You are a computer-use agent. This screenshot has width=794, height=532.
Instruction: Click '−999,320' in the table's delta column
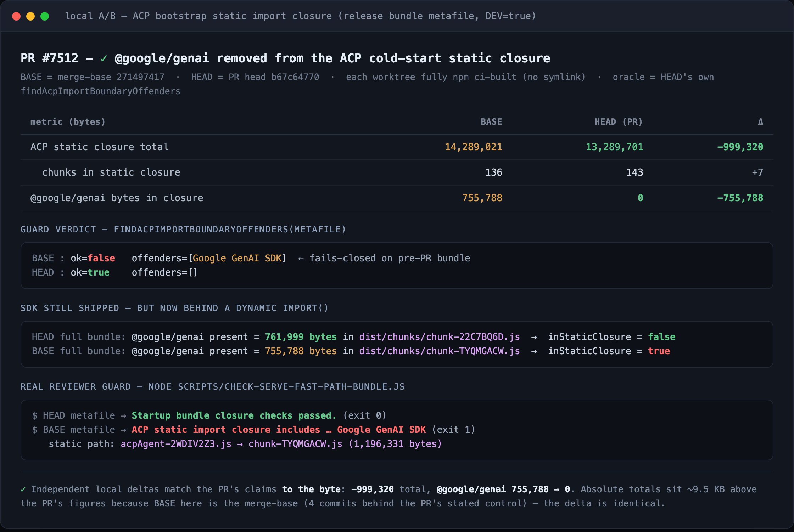[740, 147]
